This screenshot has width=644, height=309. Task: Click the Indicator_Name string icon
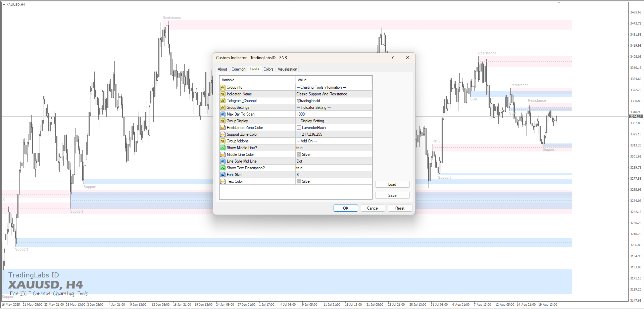point(222,94)
